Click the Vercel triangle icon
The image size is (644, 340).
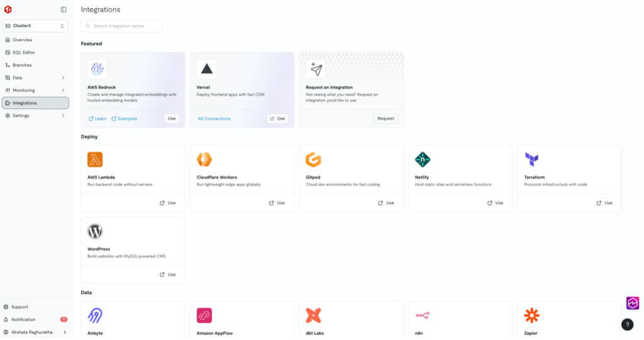[206, 69]
